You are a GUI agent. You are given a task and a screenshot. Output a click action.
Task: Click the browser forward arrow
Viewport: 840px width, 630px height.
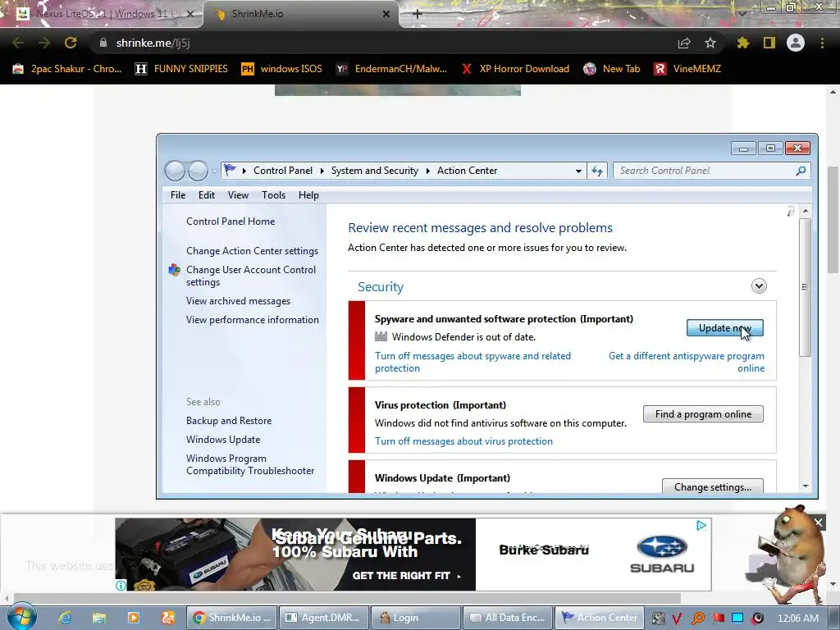(x=44, y=43)
